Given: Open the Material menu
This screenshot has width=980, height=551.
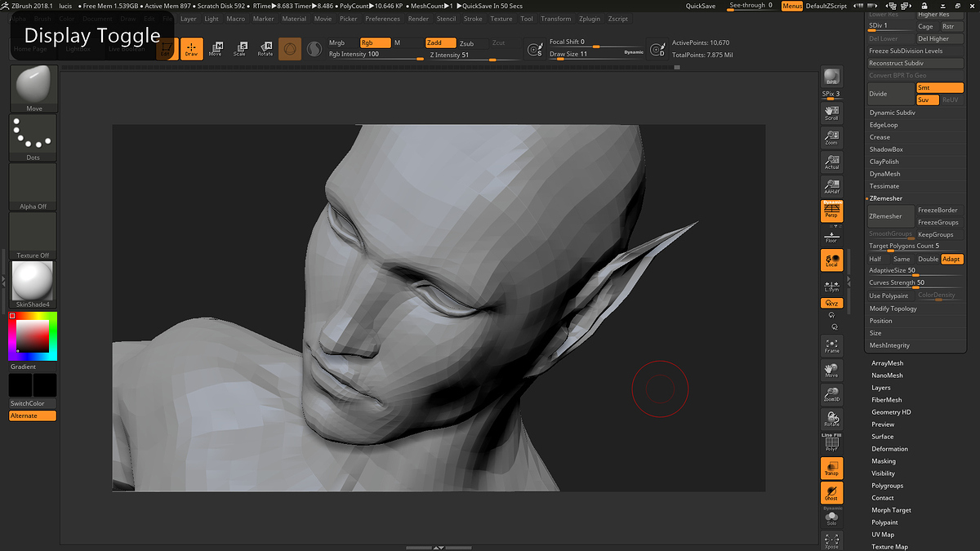Looking at the screenshot, I should pos(294,19).
